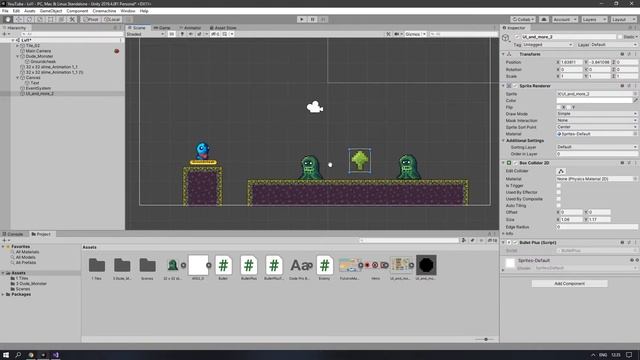Collapse the Dude_Monster hierarchy item
Screen dimensions: 640x360
[x=18, y=56]
